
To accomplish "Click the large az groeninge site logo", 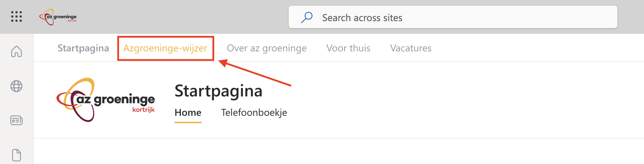I will pyautogui.click(x=106, y=100).
